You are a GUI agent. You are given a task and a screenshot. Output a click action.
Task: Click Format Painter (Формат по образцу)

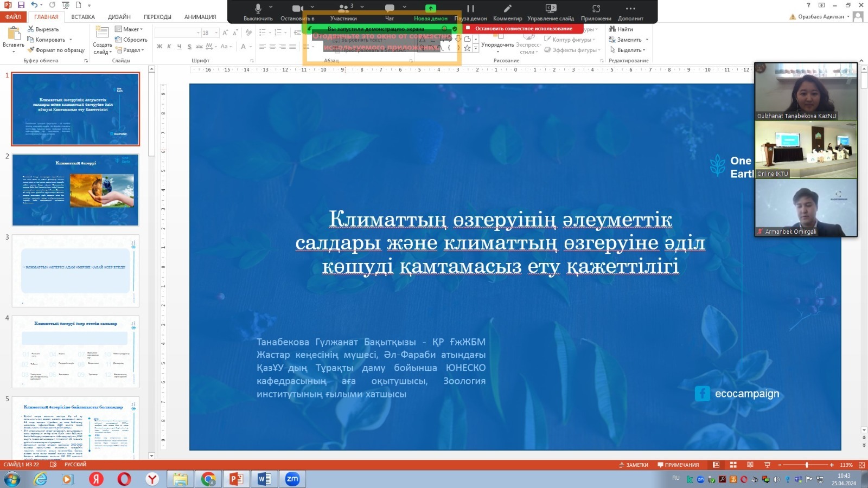(x=56, y=50)
